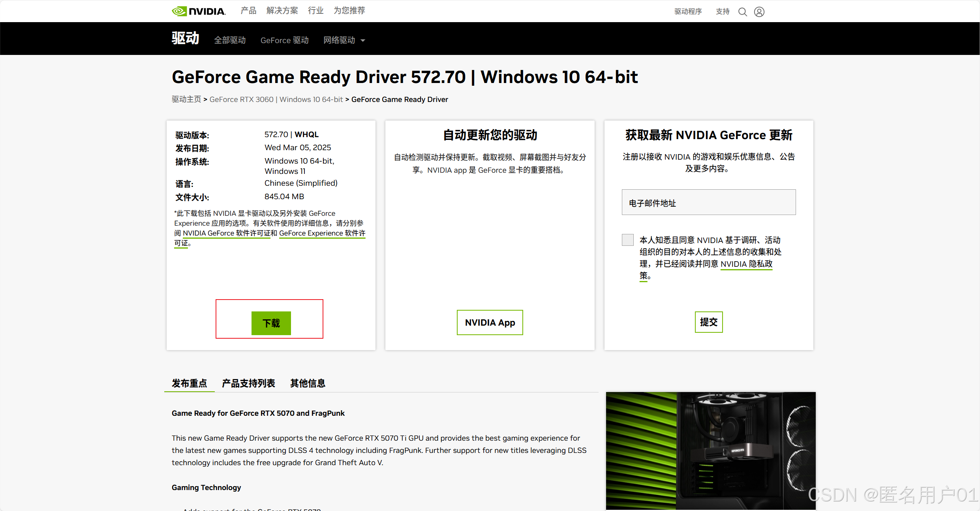
Task: Open the NVIDIA 隐私政策 link
Action: tap(746, 264)
